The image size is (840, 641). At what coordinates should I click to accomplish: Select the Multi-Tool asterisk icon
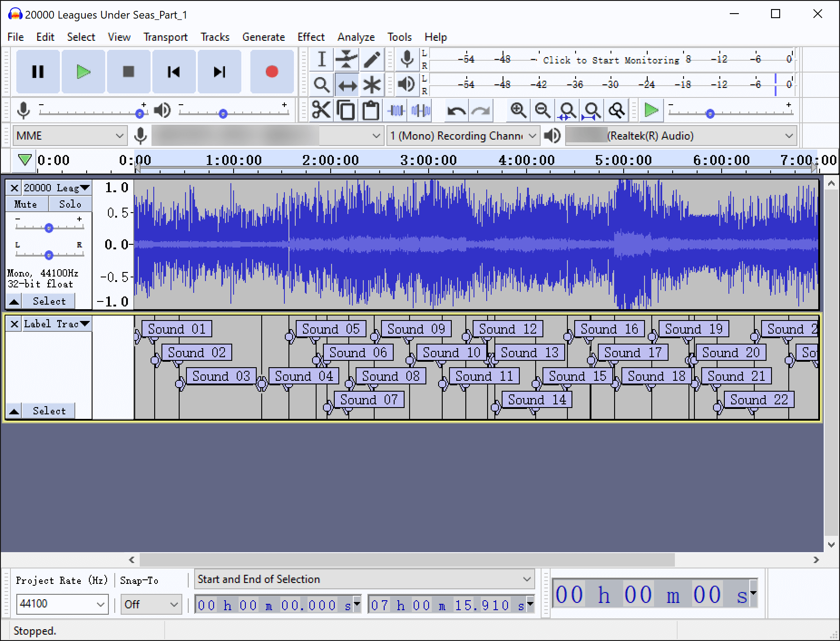click(371, 85)
